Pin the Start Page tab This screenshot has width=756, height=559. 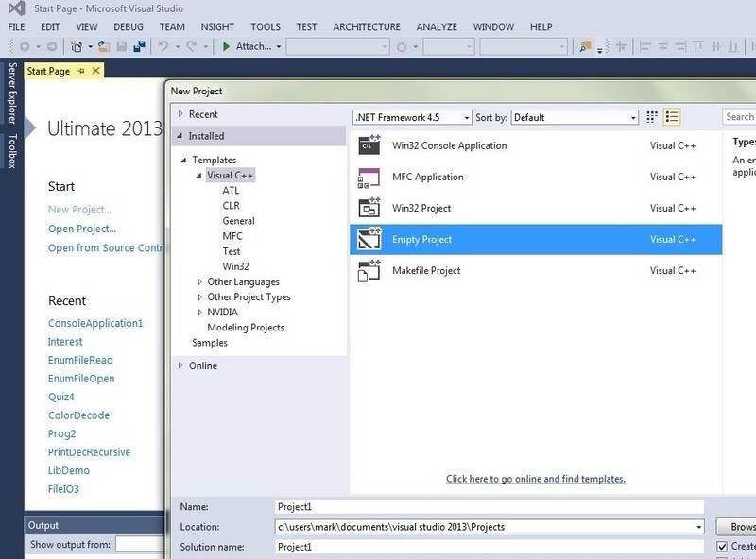click(x=81, y=71)
